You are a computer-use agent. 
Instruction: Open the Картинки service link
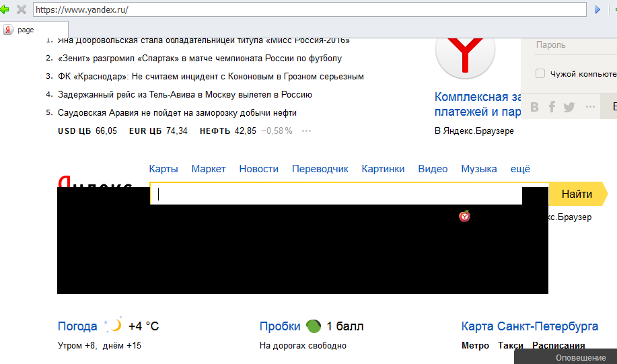383,169
